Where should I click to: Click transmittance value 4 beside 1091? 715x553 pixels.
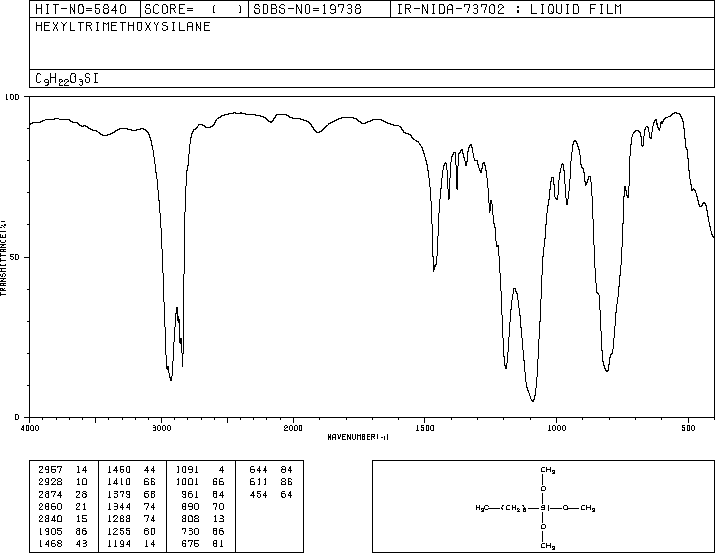tap(222, 470)
